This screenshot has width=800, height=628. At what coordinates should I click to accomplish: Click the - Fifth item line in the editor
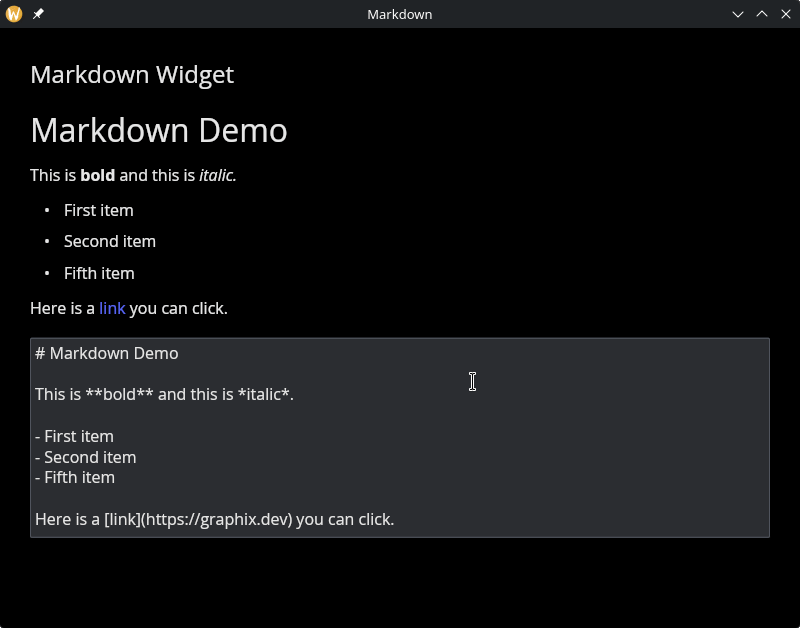pos(75,477)
